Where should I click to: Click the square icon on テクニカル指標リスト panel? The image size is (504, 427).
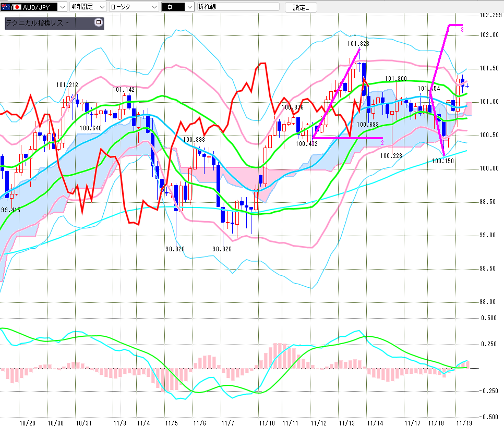(x=98, y=23)
